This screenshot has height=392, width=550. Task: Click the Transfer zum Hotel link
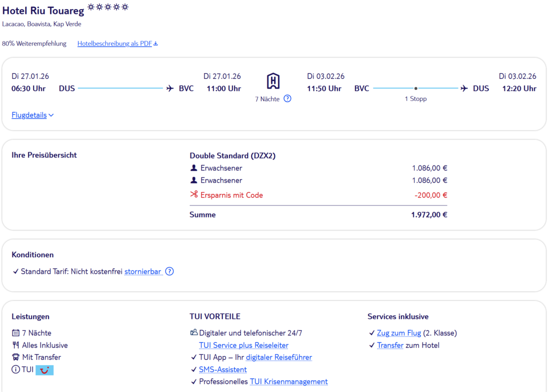click(390, 345)
